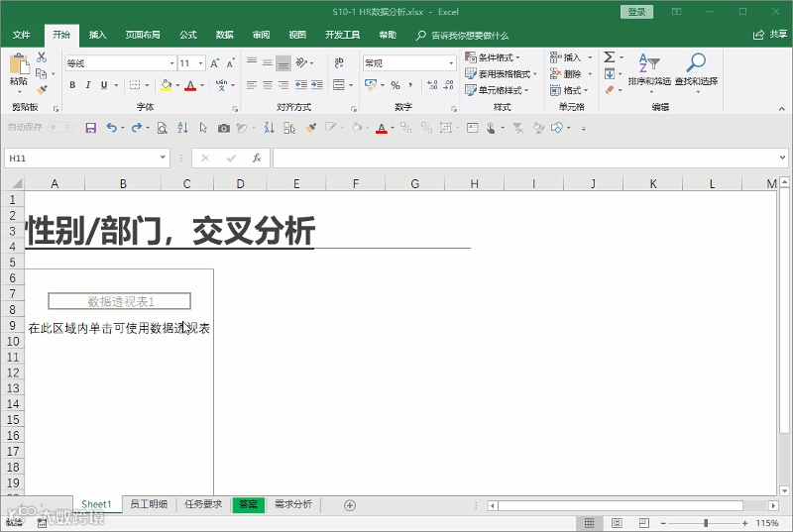Open Sort and Filter
793x532 pixels.
tap(649, 71)
